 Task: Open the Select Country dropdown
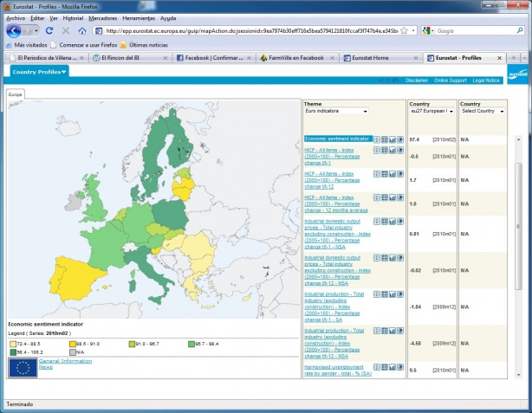click(x=481, y=111)
